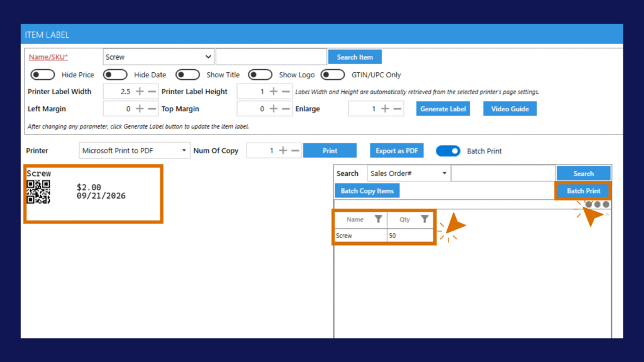This screenshot has height=362, width=644.
Task: Increase Num Of Copy with plus
Action: pyautogui.click(x=283, y=151)
